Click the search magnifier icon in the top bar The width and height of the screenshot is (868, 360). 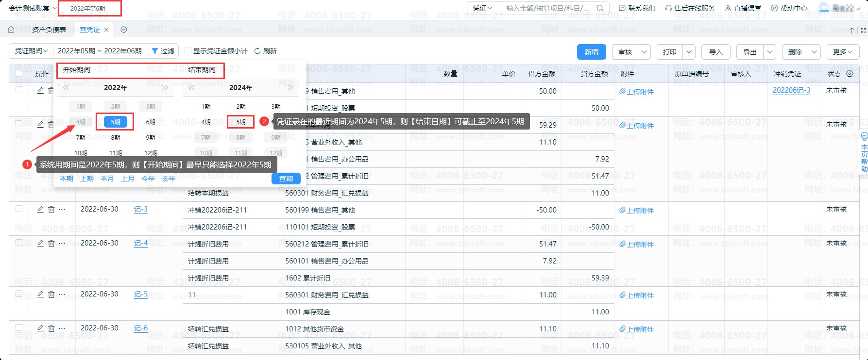click(600, 8)
